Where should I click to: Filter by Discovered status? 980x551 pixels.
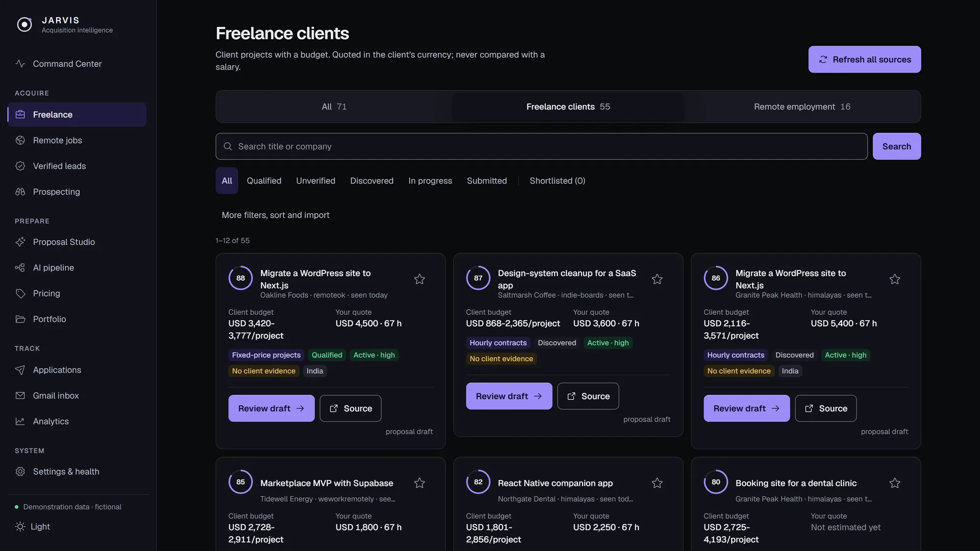point(372,181)
